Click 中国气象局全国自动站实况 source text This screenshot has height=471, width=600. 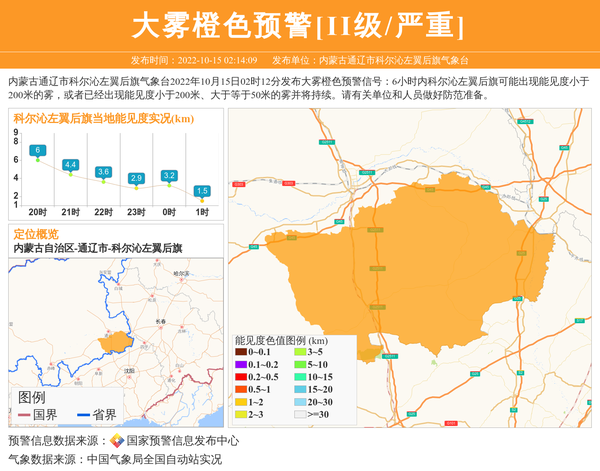(154, 459)
